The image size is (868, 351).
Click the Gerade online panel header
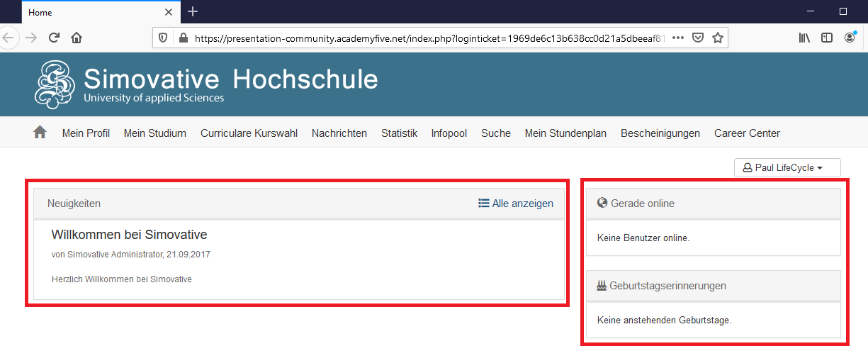(x=714, y=204)
